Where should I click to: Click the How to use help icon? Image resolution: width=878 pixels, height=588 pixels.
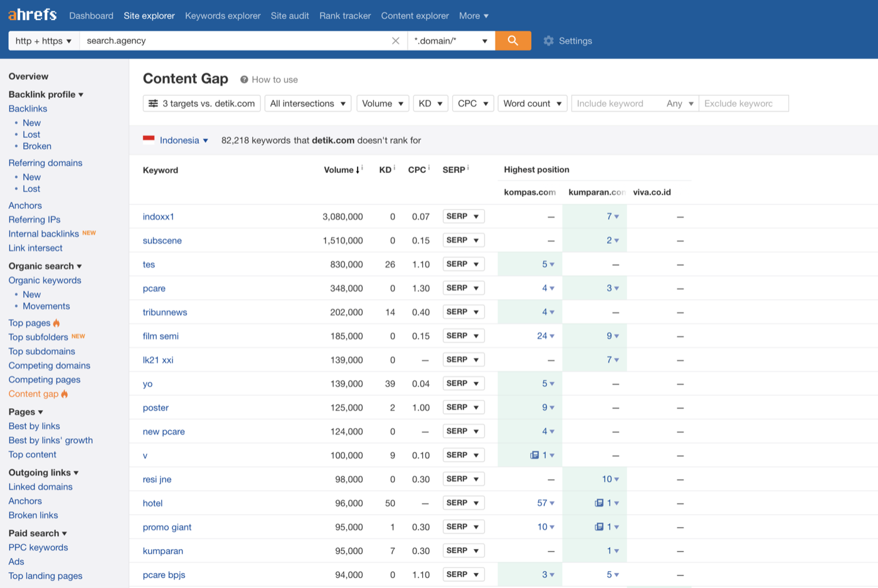click(x=244, y=80)
